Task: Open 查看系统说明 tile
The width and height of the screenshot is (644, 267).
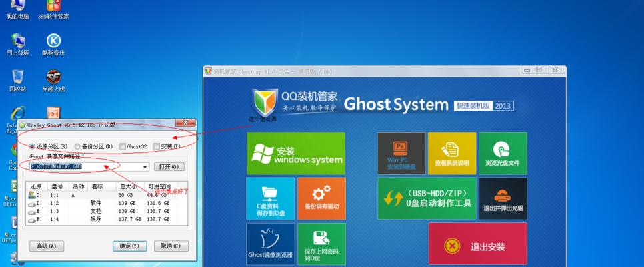Action: point(452,153)
